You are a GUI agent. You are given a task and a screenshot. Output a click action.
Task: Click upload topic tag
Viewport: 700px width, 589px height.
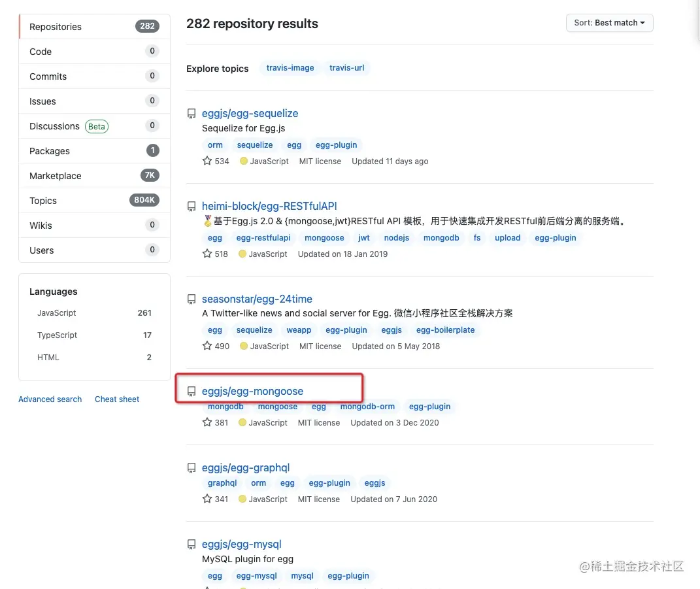click(508, 238)
